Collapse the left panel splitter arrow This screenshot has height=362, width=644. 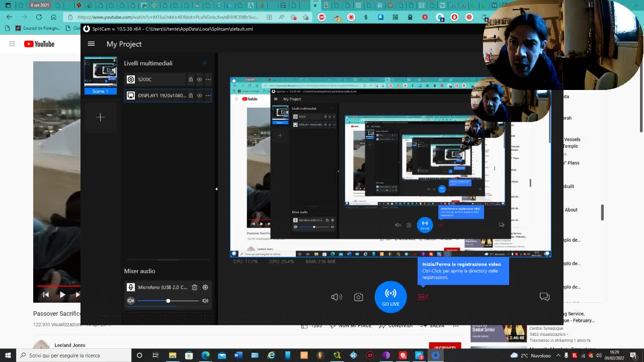tap(216, 189)
